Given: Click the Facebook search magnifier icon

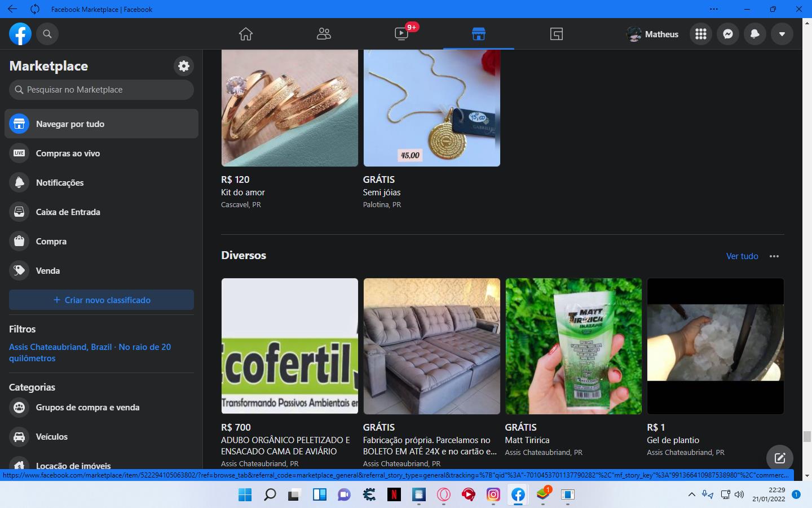Looking at the screenshot, I should pyautogui.click(x=47, y=34).
